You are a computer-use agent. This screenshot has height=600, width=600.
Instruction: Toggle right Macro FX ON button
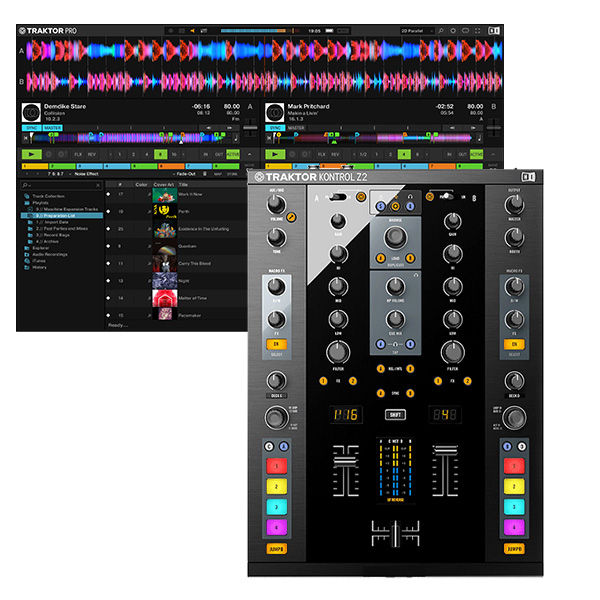coord(514,344)
